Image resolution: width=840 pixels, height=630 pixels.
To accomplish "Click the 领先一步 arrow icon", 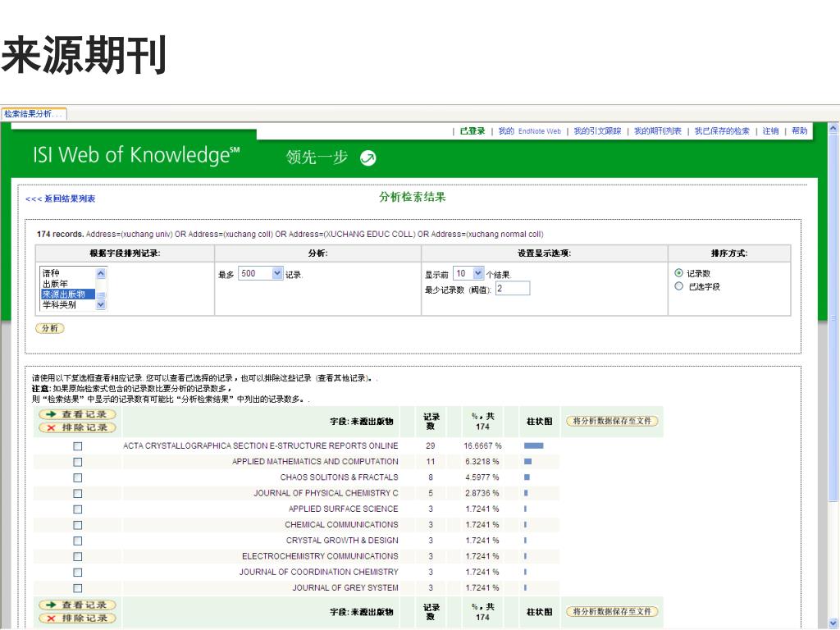I will 368,158.
